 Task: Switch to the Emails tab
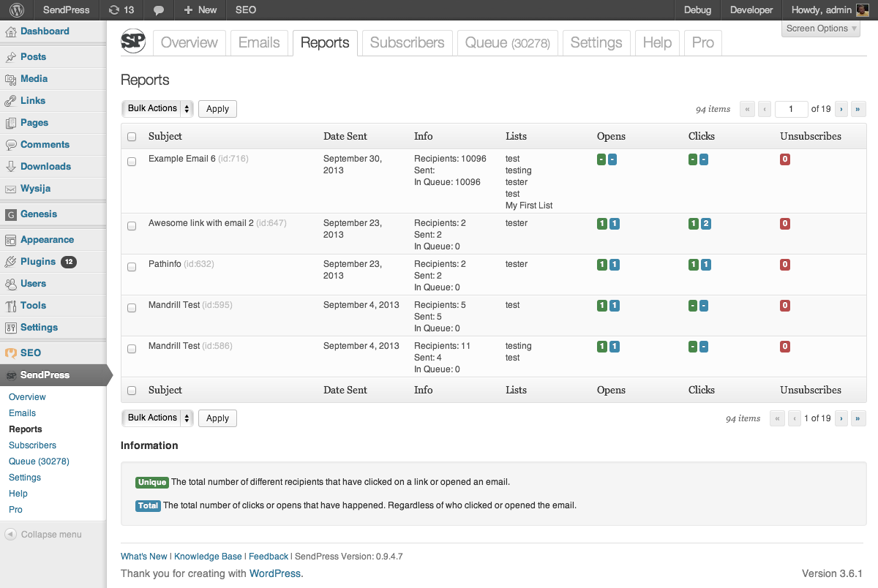(259, 43)
